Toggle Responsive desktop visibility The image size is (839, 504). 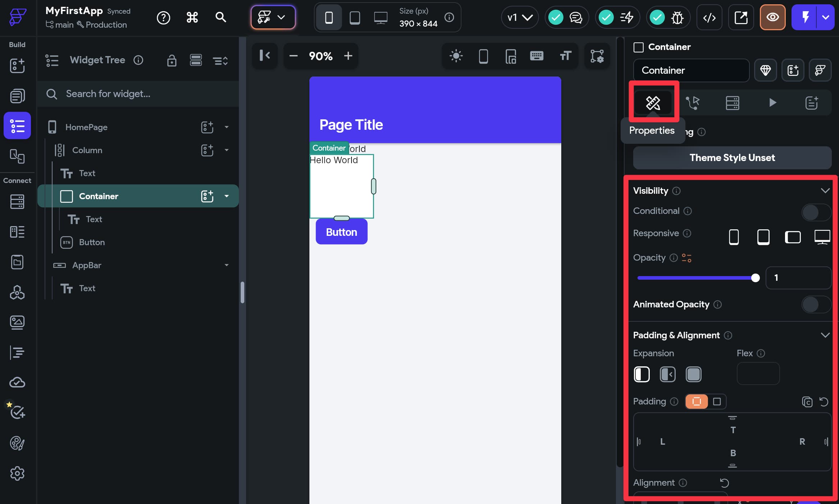click(x=822, y=237)
